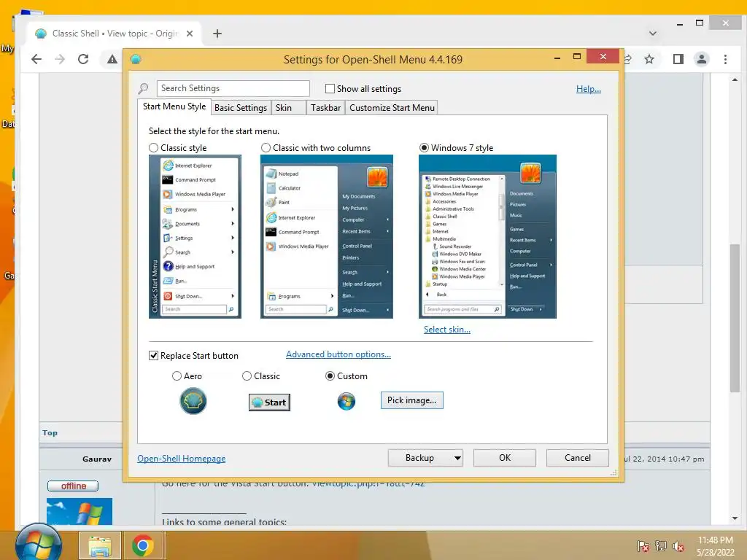Click the Classic style menu preview thumbnail
The image size is (747, 560).
pyautogui.click(x=195, y=237)
